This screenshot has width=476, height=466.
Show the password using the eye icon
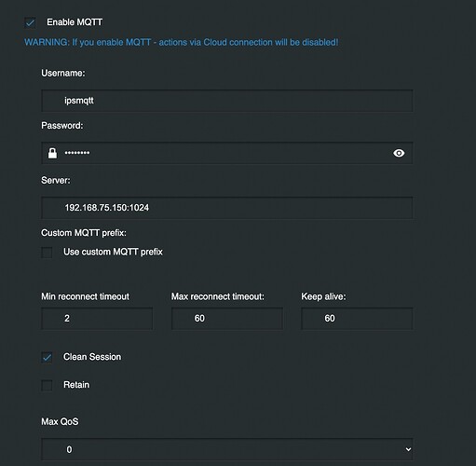tap(399, 153)
